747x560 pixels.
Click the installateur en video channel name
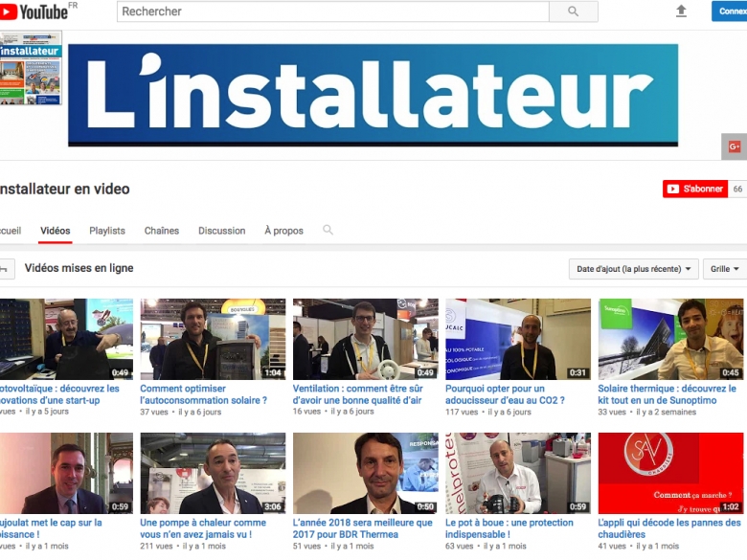click(x=65, y=189)
